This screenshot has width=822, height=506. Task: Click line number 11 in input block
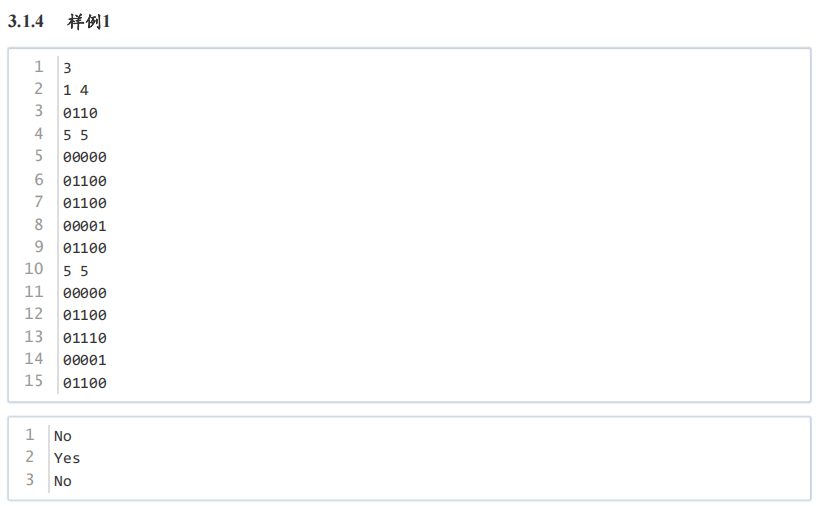pyautogui.click(x=34, y=292)
